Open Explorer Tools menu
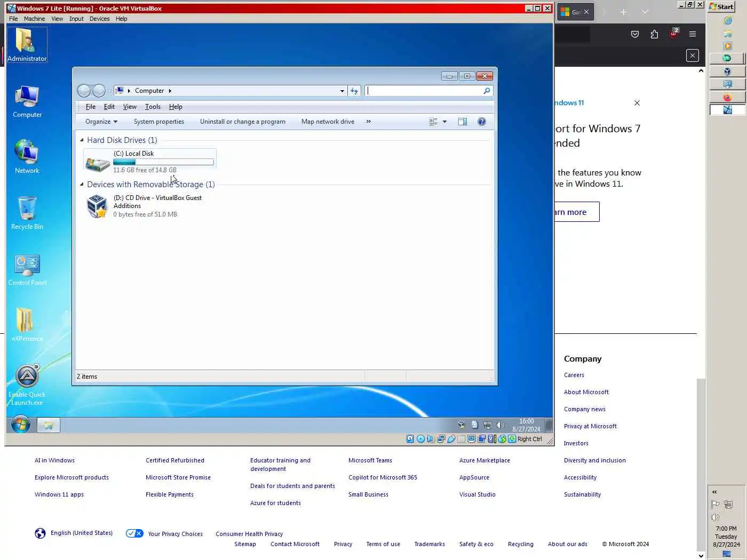The width and height of the screenshot is (747, 560). tap(153, 107)
